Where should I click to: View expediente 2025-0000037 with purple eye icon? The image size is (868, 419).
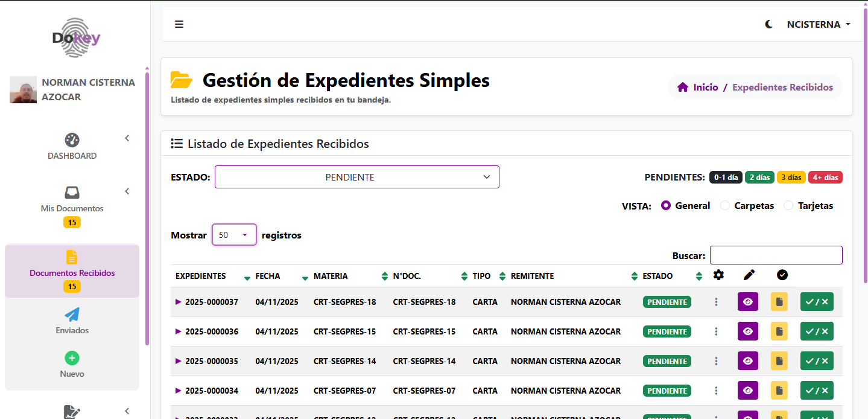(747, 302)
